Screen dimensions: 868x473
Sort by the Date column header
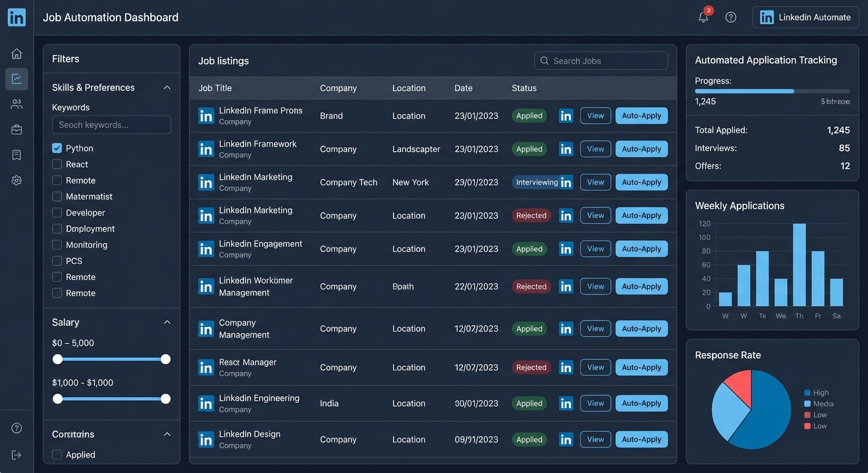[x=464, y=88]
